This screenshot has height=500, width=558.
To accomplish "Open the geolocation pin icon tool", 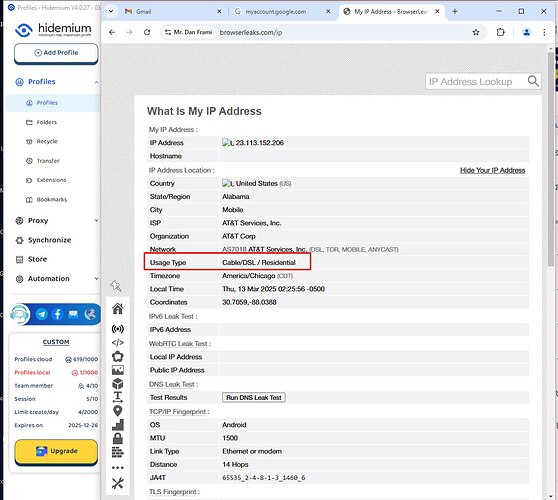I will coord(117,411).
